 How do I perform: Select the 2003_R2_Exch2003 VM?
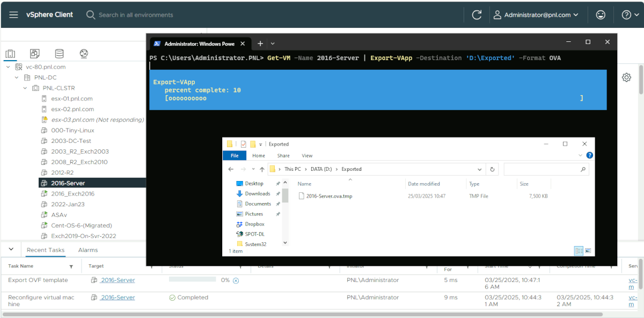pos(80,151)
